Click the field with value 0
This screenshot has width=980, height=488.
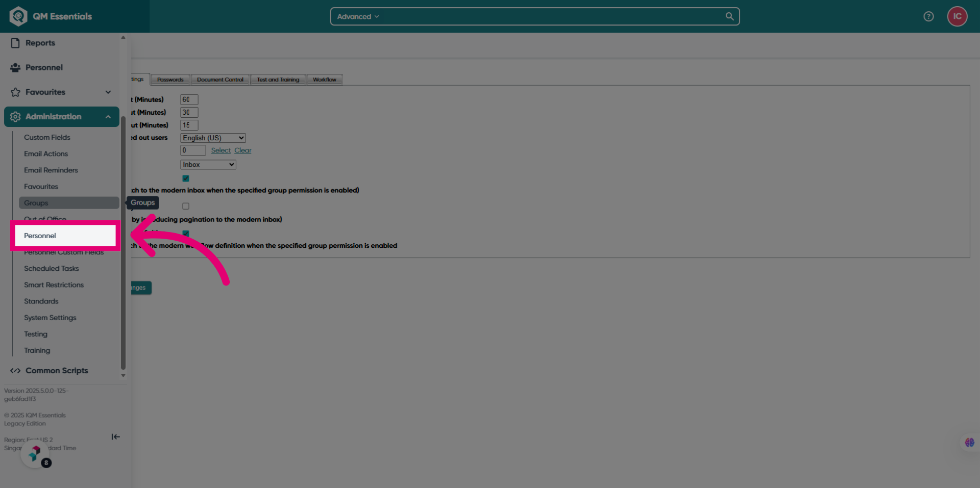pos(193,150)
